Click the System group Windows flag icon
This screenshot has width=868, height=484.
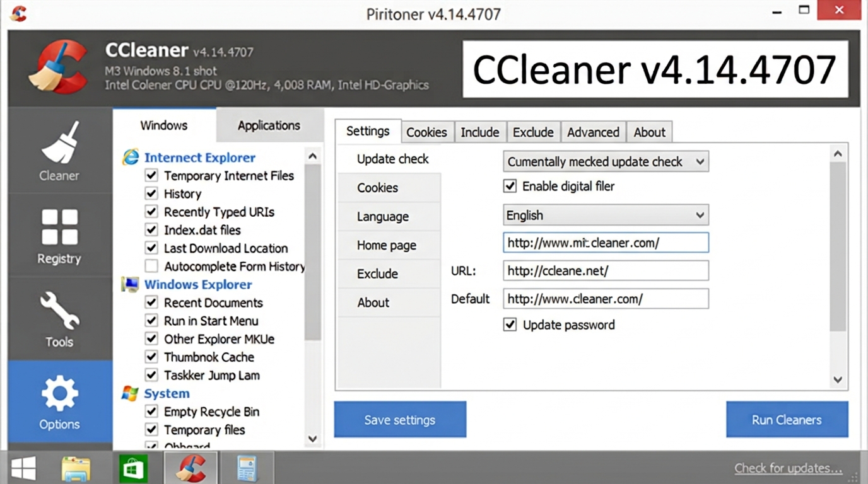pos(130,393)
